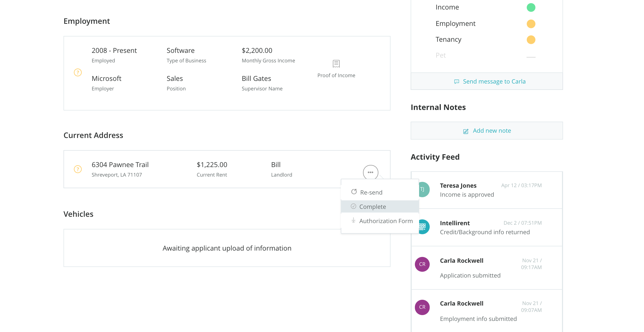Click Send message to Carla link

point(494,82)
